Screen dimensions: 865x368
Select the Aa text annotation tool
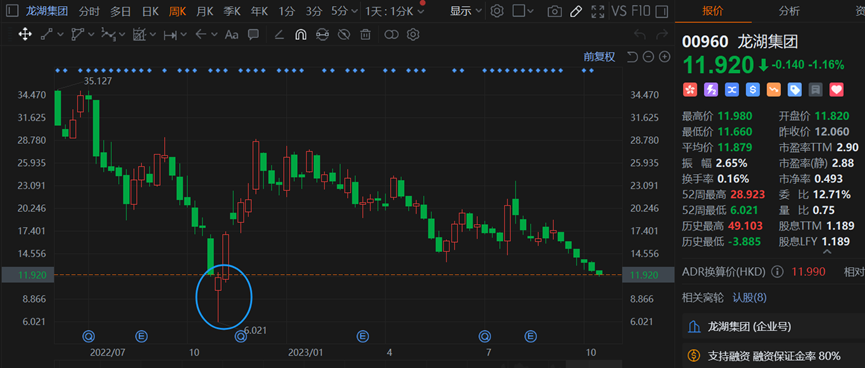point(232,35)
